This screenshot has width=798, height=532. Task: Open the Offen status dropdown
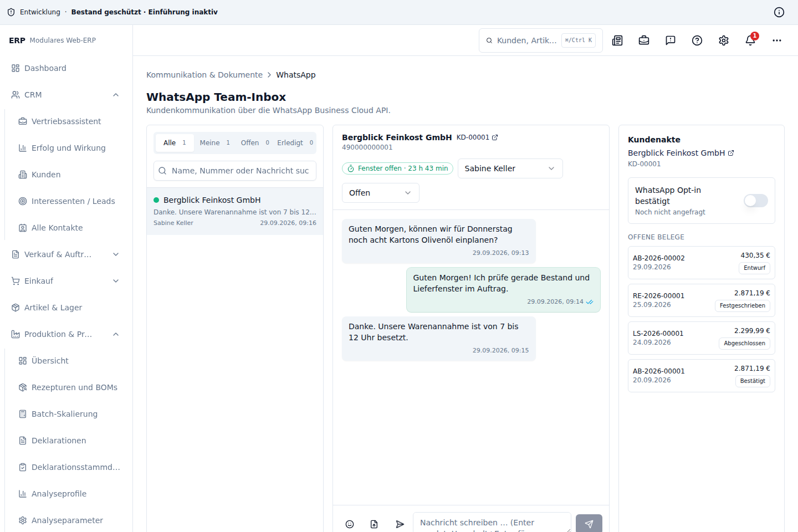tap(380, 193)
